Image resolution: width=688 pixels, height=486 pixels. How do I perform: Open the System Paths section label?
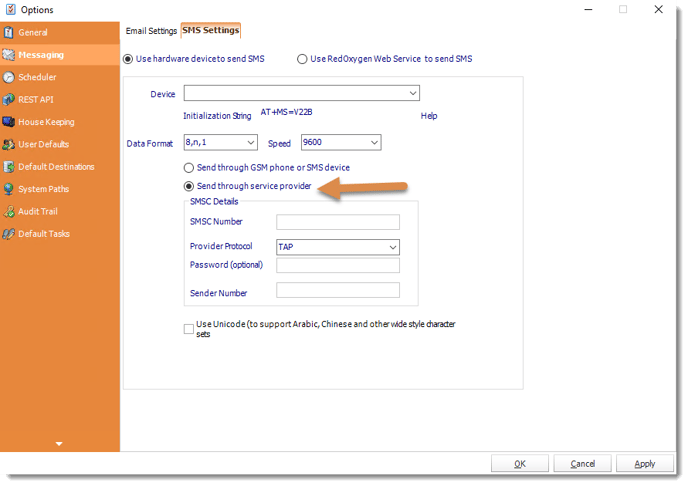pos(44,189)
